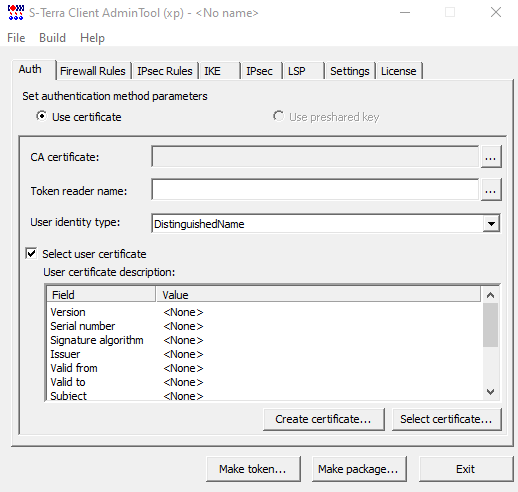Click the Create certificate... button
Viewport: 518px width, 492px height.
coord(323,419)
